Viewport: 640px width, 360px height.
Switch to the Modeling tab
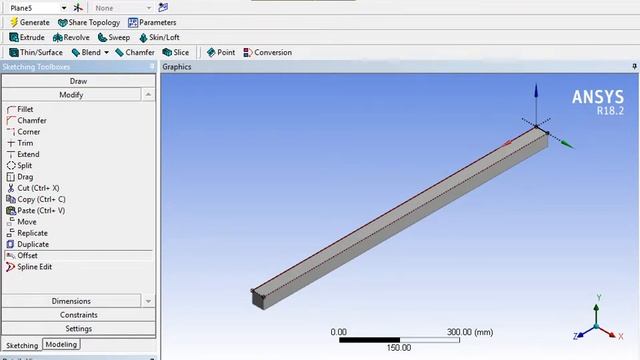[61, 344]
